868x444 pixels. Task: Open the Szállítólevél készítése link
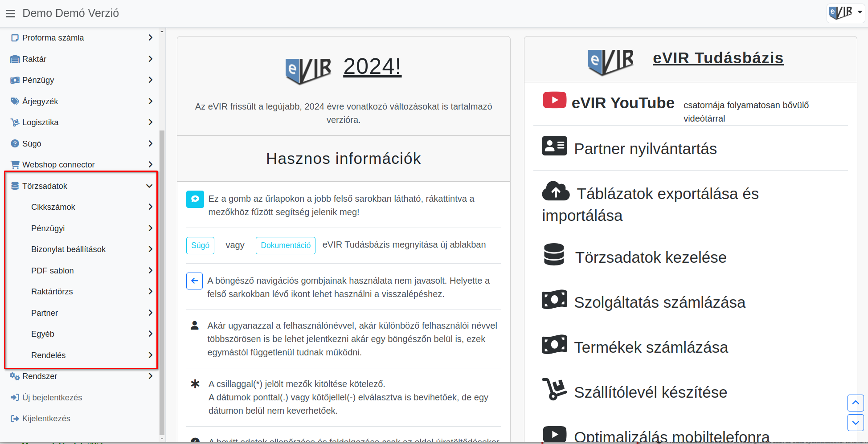coord(651,392)
